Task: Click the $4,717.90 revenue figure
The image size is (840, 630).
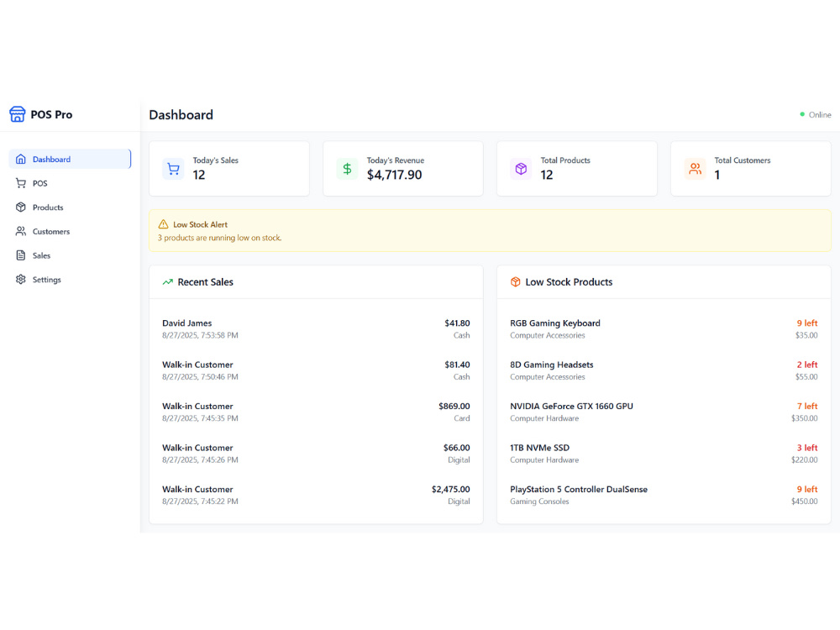Action: point(394,176)
